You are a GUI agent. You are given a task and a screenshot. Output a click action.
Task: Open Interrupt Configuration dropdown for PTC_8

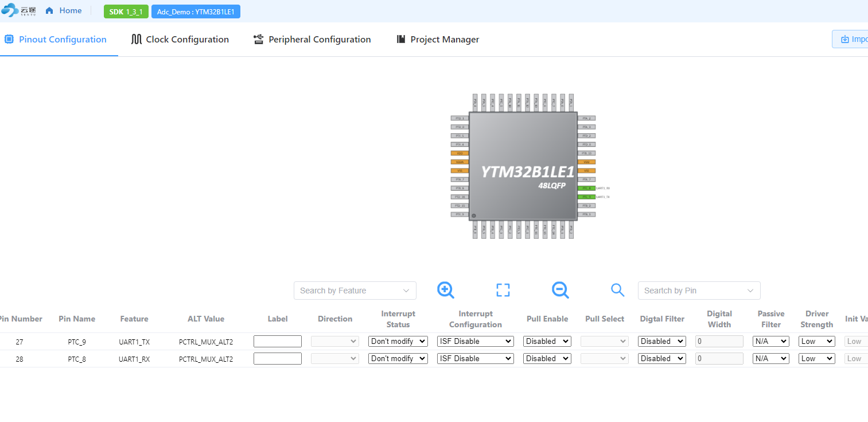point(475,358)
